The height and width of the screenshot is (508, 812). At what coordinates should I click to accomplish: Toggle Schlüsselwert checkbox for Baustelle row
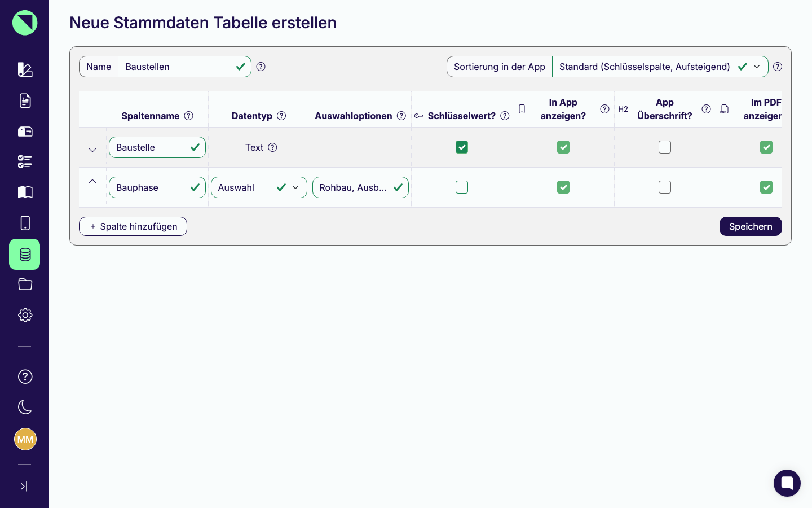coord(462,147)
